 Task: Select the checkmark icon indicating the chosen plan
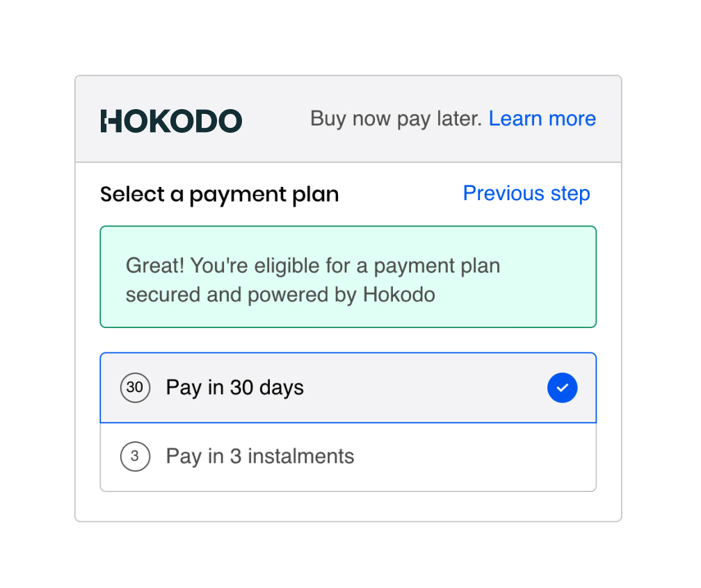562,388
